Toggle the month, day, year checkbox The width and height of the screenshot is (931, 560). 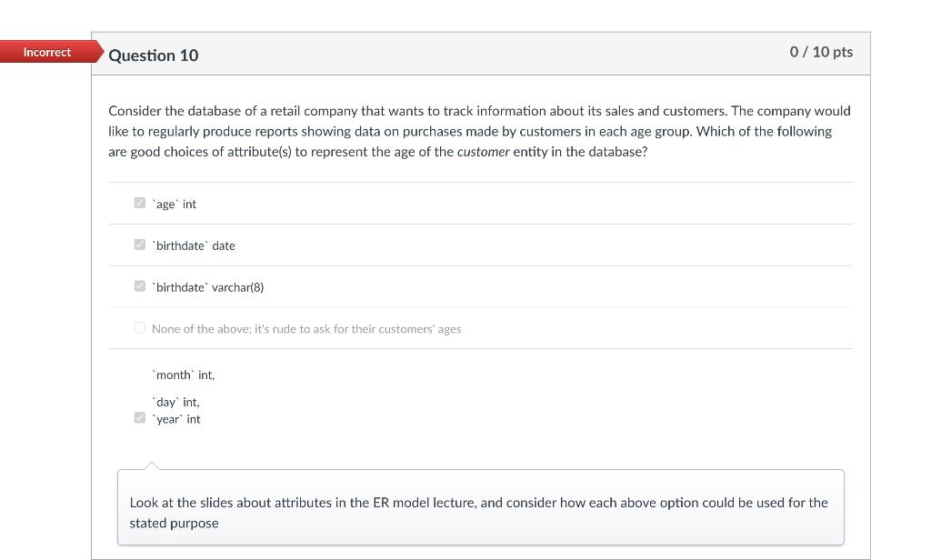coord(139,418)
